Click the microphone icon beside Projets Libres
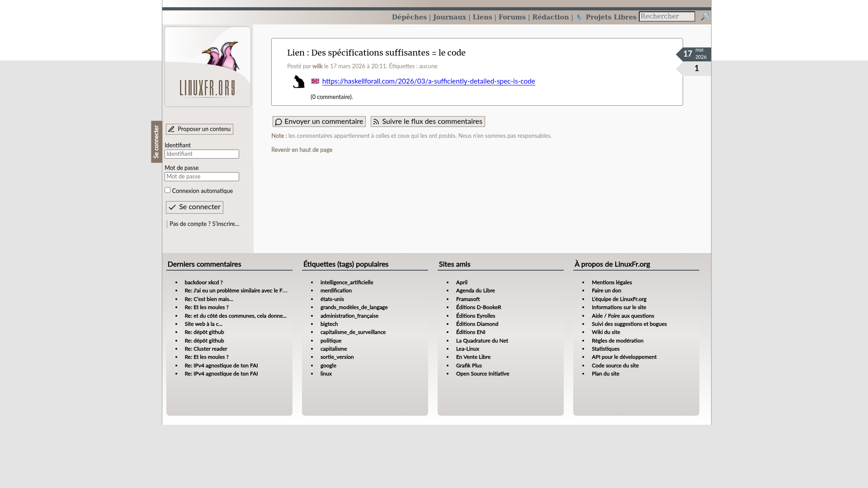868x488 pixels. [x=579, y=17]
